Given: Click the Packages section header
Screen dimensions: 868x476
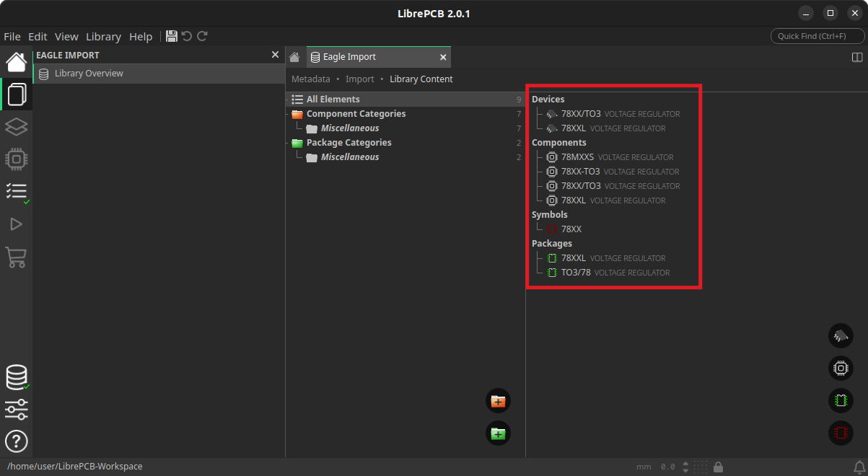Looking at the screenshot, I should [x=552, y=244].
